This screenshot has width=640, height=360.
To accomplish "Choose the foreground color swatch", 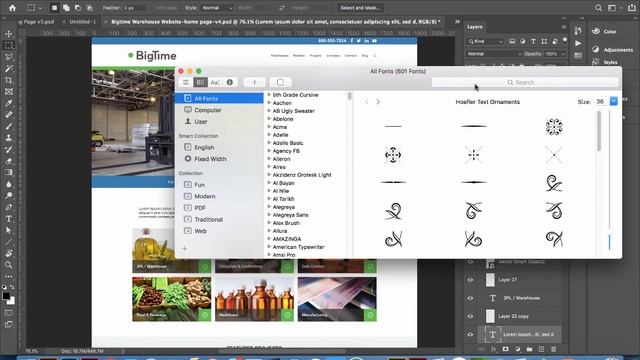I will click(x=6, y=296).
